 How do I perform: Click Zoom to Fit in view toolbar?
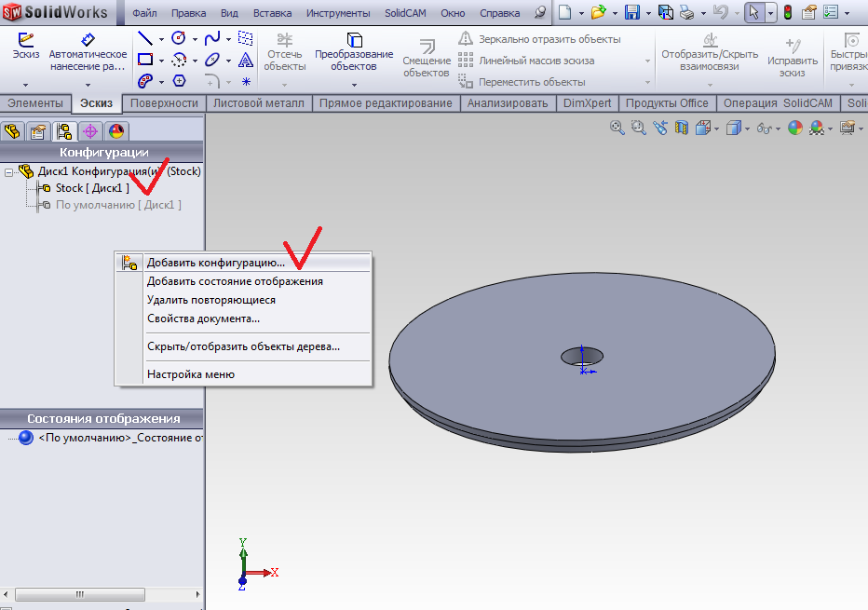pyautogui.click(x=617, y=128)
